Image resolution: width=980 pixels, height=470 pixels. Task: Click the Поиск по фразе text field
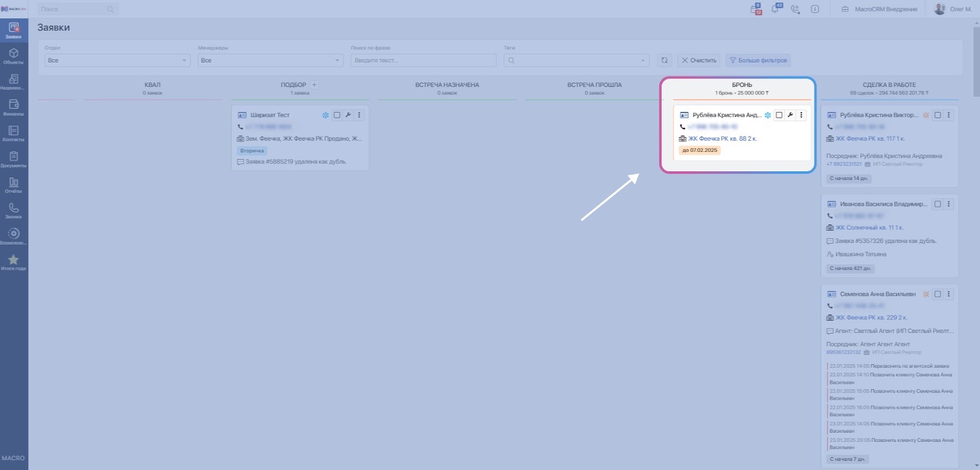[423, 61]
